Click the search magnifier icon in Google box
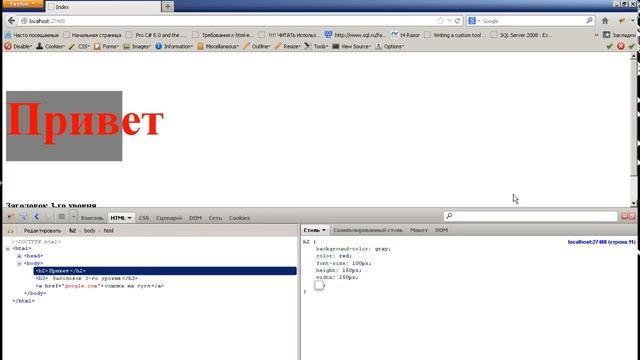 click(589, 20)
